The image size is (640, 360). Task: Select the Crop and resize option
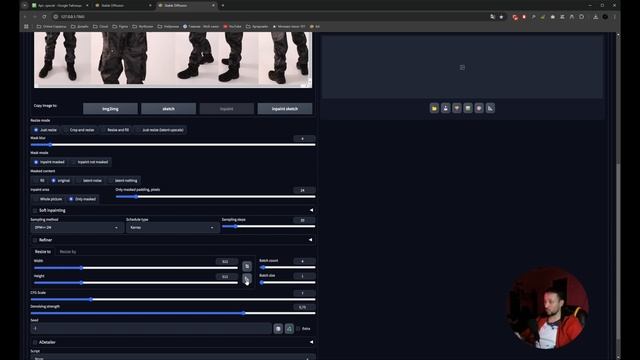(x=79, y=130)
